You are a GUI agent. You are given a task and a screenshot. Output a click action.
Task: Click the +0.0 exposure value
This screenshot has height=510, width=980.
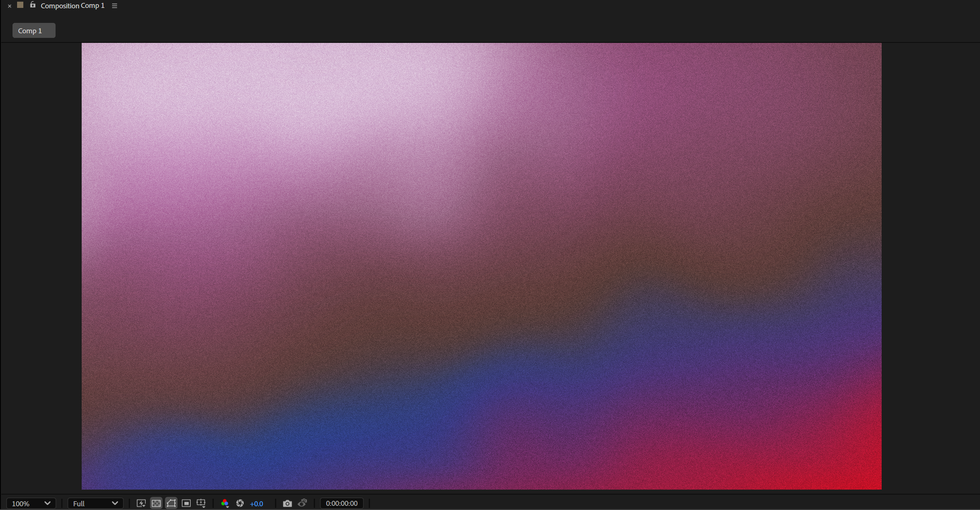[x=256, y=504]
